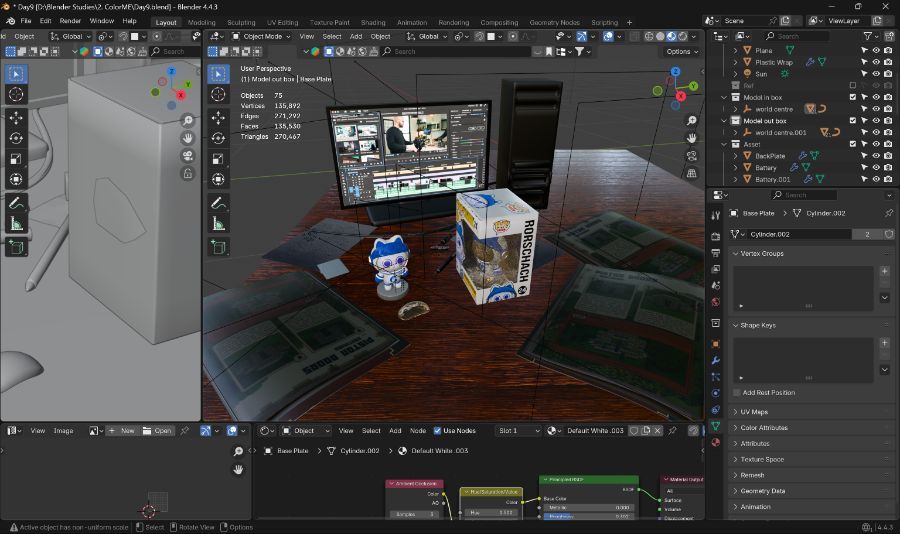Image resolution: width=900 pixels, height=534 pixels.
Task: Select the Transform tool in main viewport
Action: tap(218, 180)
